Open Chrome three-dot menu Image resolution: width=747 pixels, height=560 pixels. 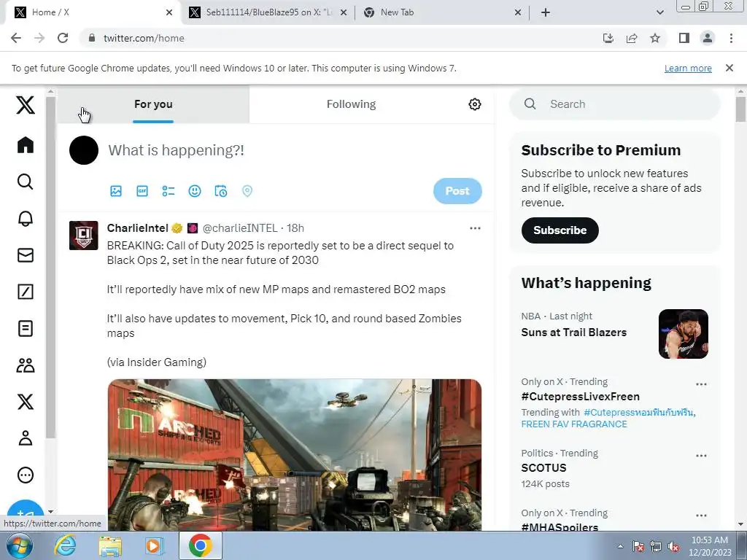pos(731,38)
